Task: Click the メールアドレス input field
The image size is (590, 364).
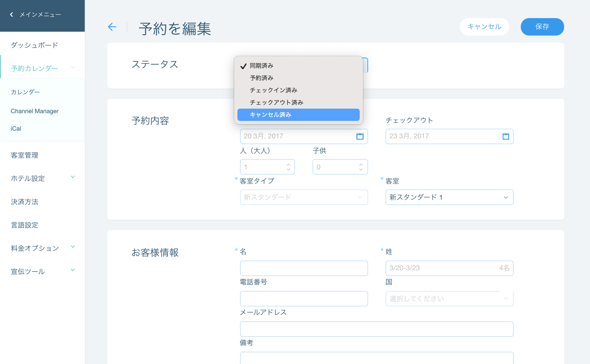Action: [x=377, y=329]
